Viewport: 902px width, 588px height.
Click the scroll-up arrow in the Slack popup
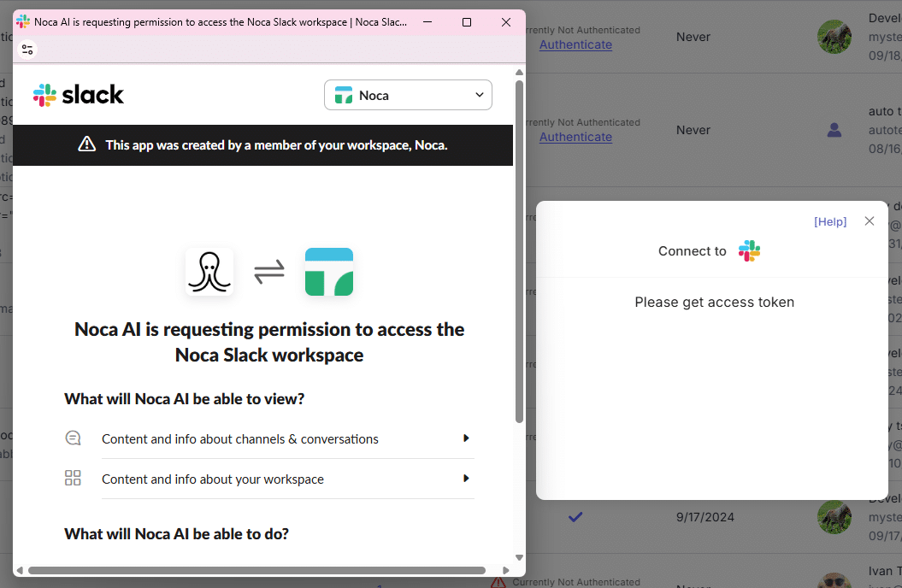click(519, 73)
